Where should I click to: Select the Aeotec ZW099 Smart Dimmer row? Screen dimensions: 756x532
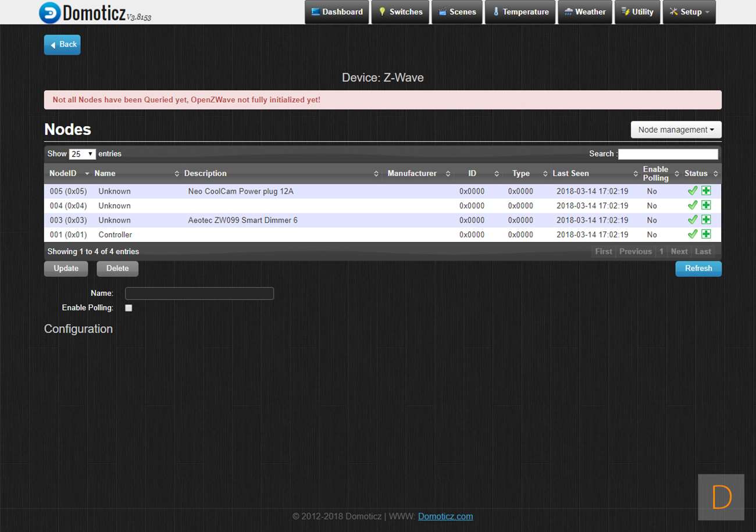point(243,220)
